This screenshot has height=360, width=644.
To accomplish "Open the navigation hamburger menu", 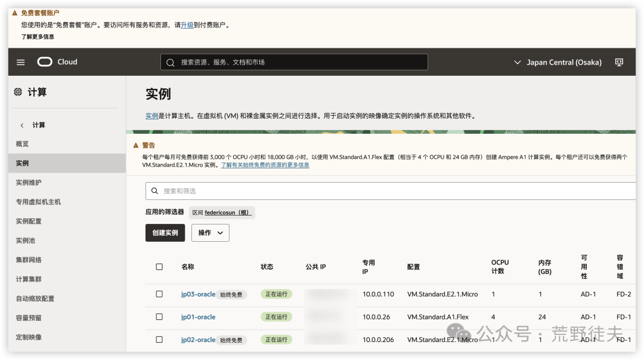I will pyautogui.click(x=20, y=61).
